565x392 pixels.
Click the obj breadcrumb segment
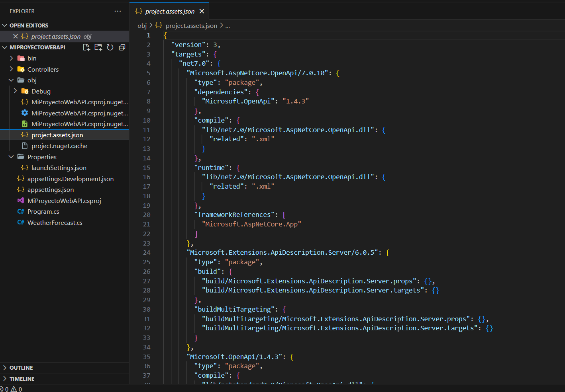coord(142,25)
